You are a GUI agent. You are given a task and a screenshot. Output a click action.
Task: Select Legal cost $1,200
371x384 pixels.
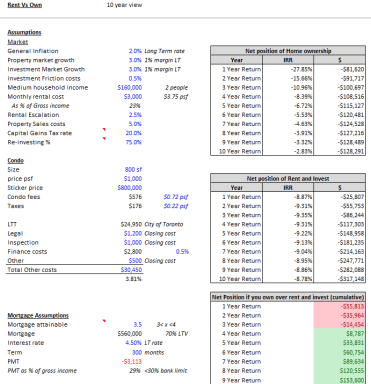(133, 233)
